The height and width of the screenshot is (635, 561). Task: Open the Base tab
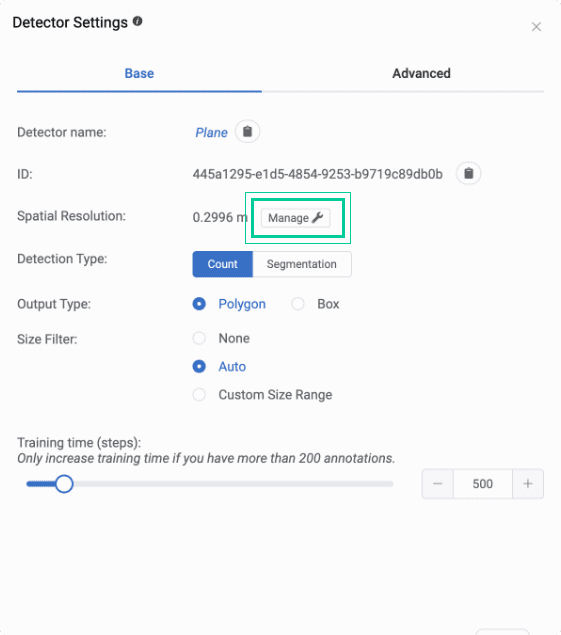(139, 73)
